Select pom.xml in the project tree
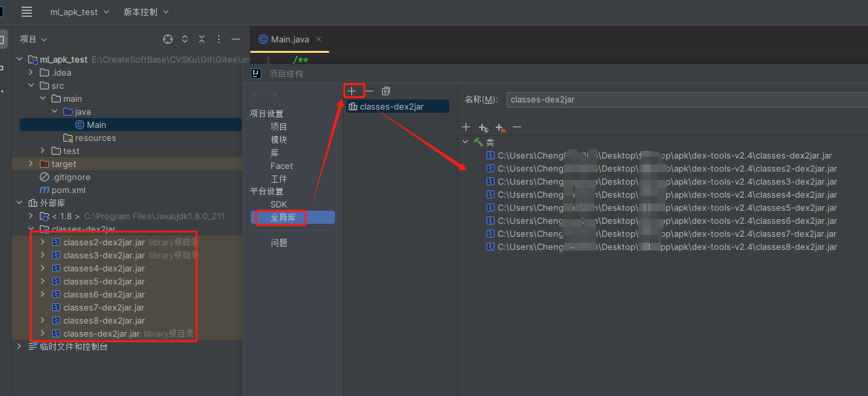868x396 pixels. click(x=69, y=190)
